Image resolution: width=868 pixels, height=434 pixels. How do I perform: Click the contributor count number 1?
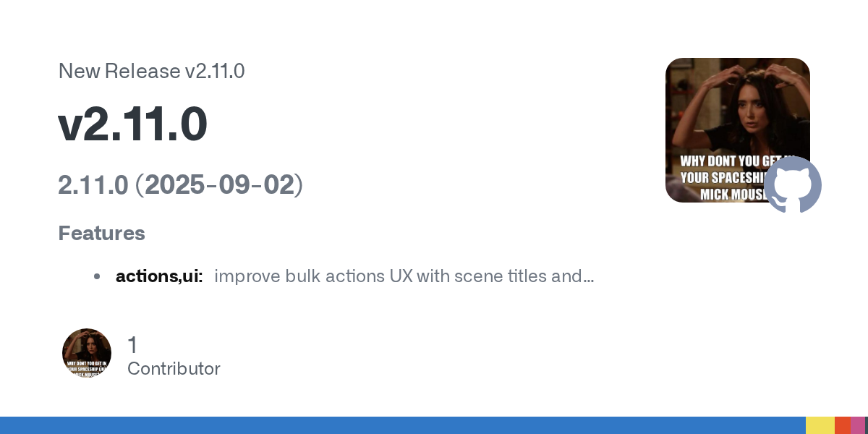(132, 345)
